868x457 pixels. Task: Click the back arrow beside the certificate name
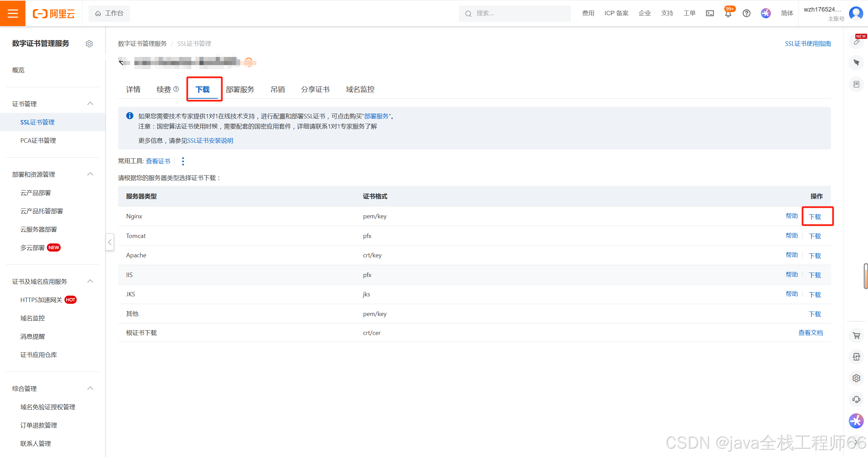pyautogui.click(x=121, y=62)
